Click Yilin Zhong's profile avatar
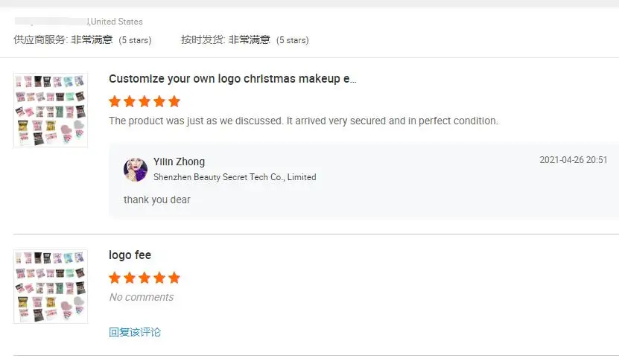619x364 pixels. [136, 169]
